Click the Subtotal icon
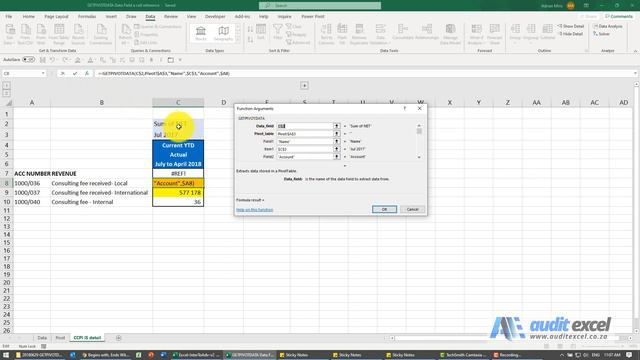Image resolution: width=640 pixels, height=360 pixels. [x=547, y=32]
